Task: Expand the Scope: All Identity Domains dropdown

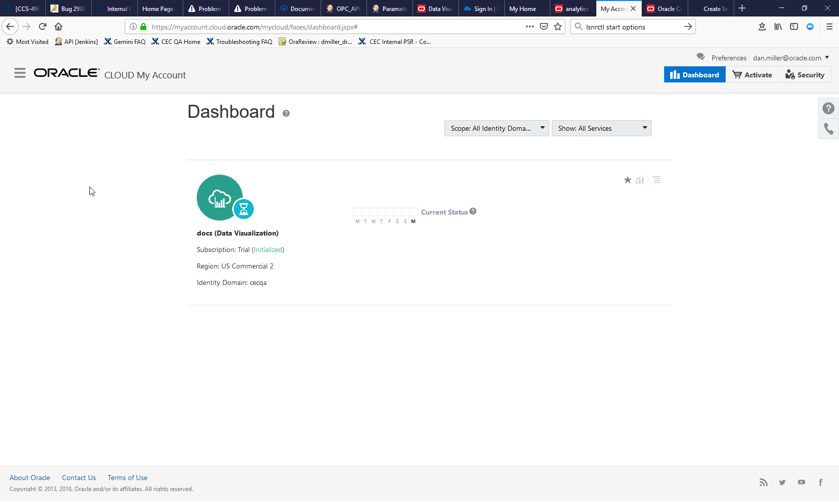Action: (x=497, y=128)
